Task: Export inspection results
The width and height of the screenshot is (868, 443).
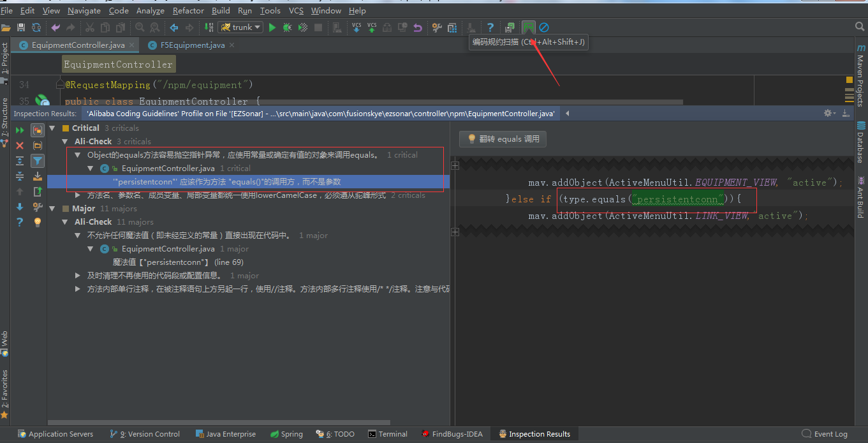Action: [x=38, y=191]
